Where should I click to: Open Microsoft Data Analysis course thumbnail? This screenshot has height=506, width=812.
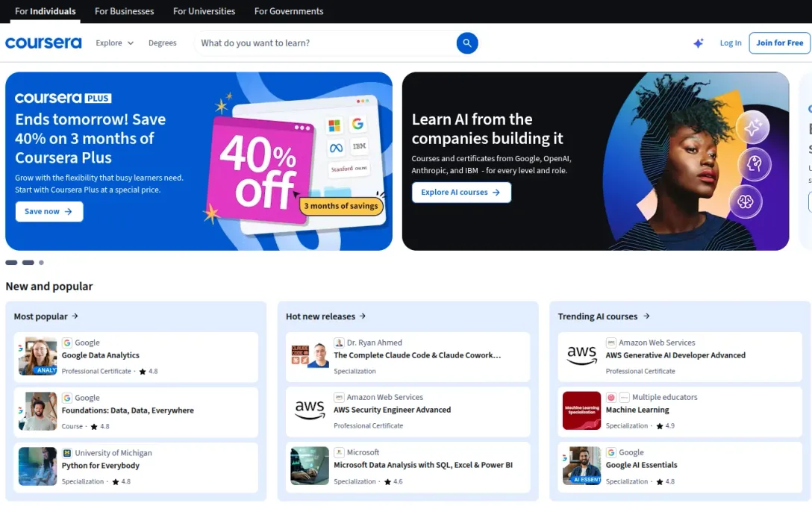pos(310,466)
